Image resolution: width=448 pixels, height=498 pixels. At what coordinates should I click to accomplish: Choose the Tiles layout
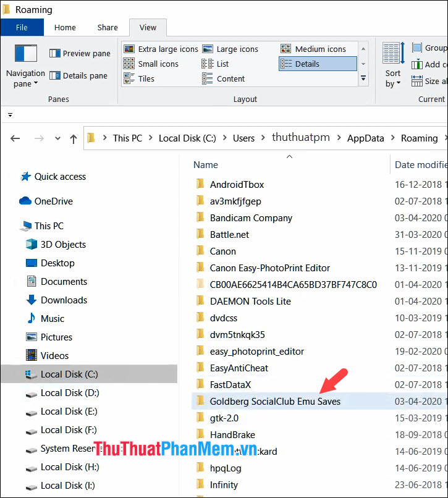point(139,78)
